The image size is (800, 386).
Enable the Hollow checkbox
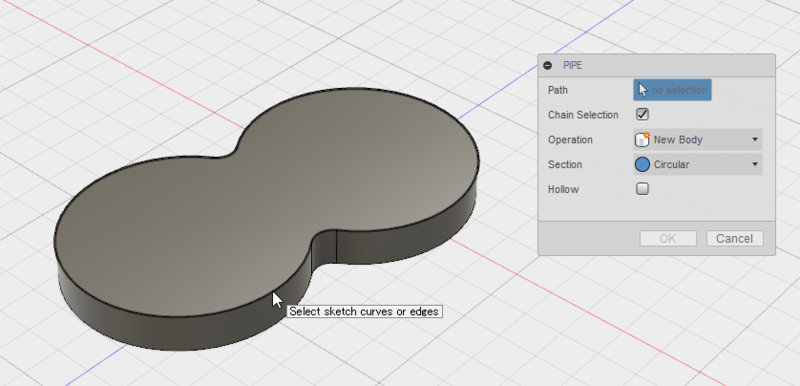click(642, 189)
